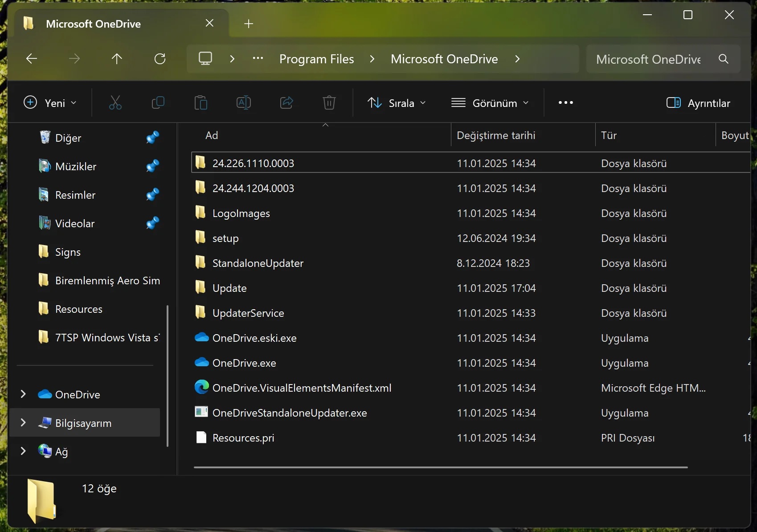Go back to the previous folder
Image resolution: width=757 pixels, height=532 pixels.
(32, 59)
